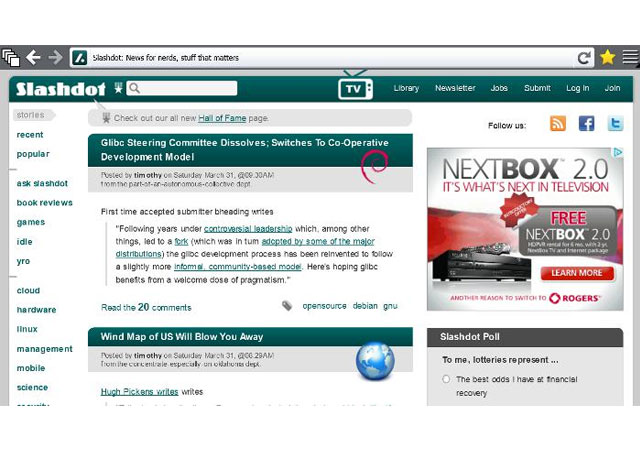
Task: Click LEARN MORE on the NextBox ad
Action: [x=577, y=273]
